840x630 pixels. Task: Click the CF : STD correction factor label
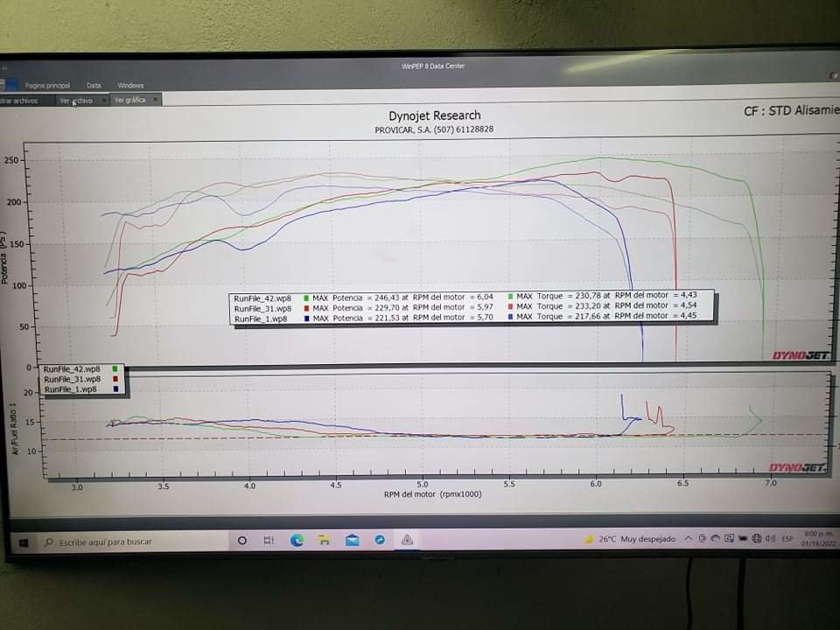tap(792, 110)
